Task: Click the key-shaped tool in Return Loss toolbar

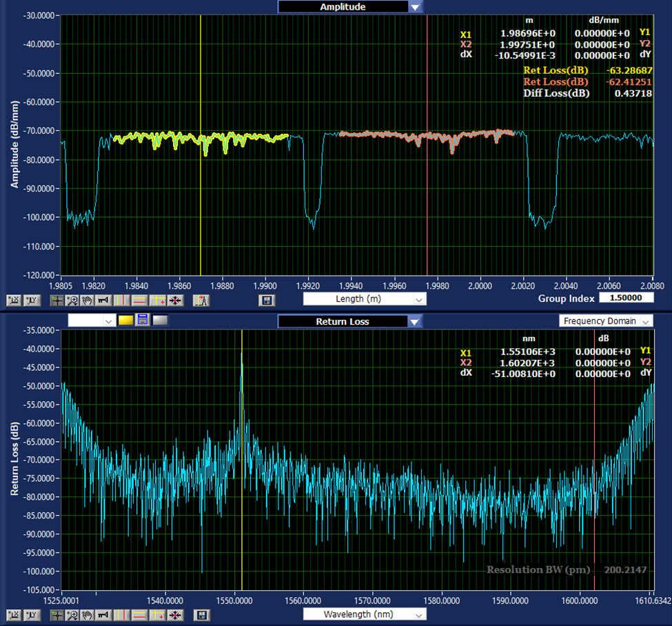Action: click(103, 615)
